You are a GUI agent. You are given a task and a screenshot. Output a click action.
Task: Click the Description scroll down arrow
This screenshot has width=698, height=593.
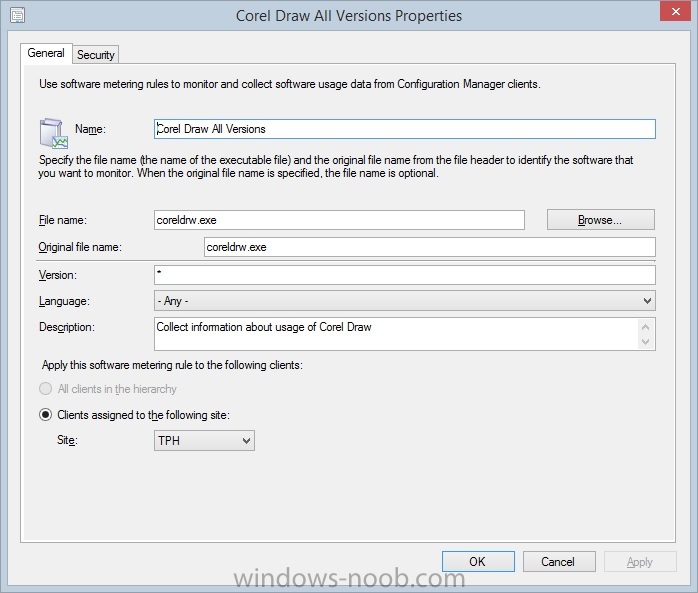point(645,342)
